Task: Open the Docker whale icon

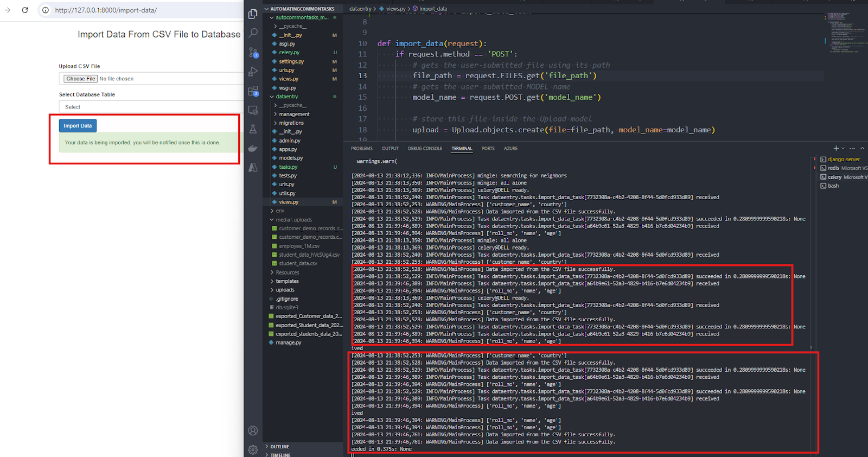Action: pos(253,148)
